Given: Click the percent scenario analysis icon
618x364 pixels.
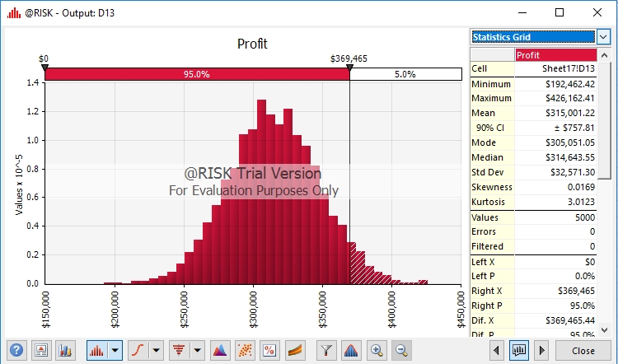Looking at the screenshot, I should (269, 350).
